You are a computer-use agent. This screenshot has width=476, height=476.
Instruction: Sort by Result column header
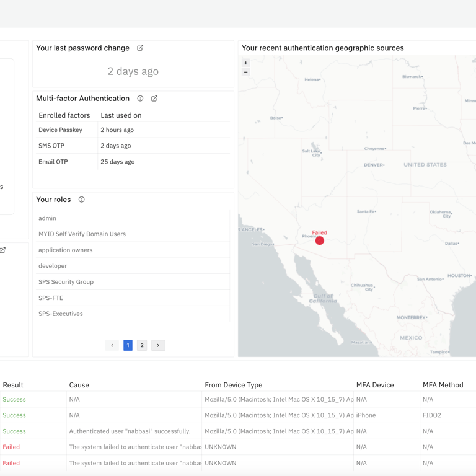(13, 385)
